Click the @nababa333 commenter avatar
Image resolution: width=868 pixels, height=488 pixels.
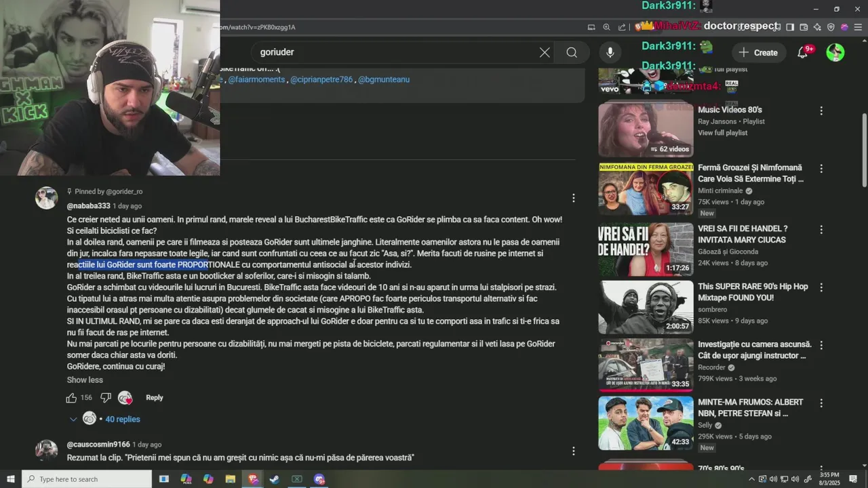[46, 198]
